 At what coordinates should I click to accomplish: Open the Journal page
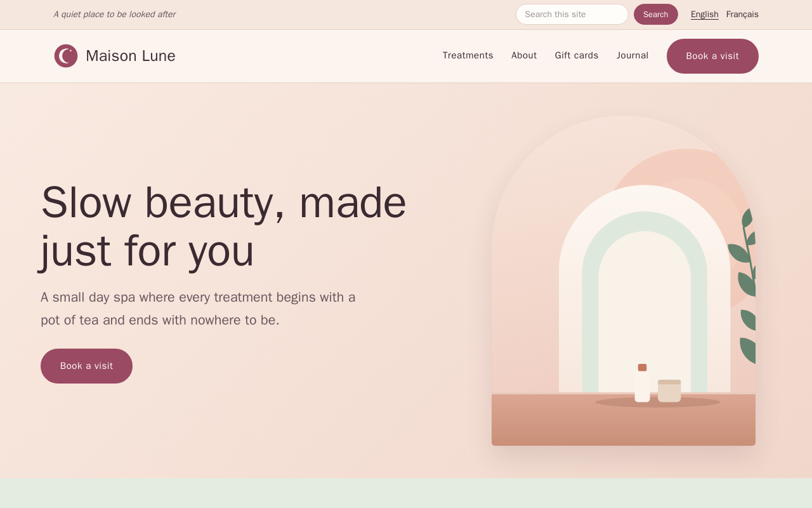[x=632, y=55]
